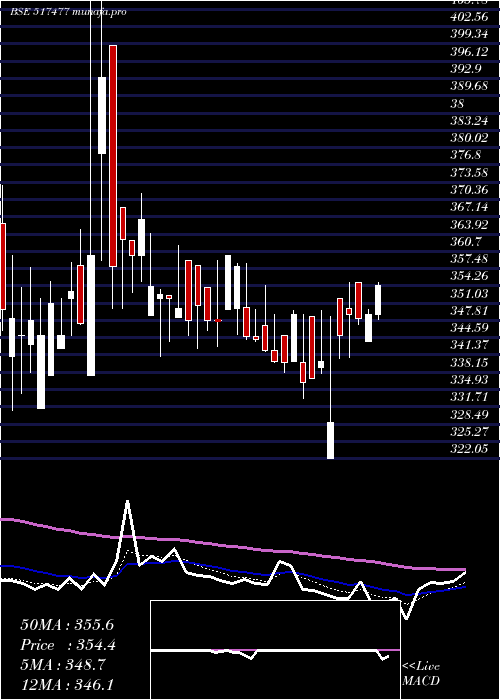Click the 389.68 price axis label
This screenshot has width=500, height=700.
[x=469, y=87]
